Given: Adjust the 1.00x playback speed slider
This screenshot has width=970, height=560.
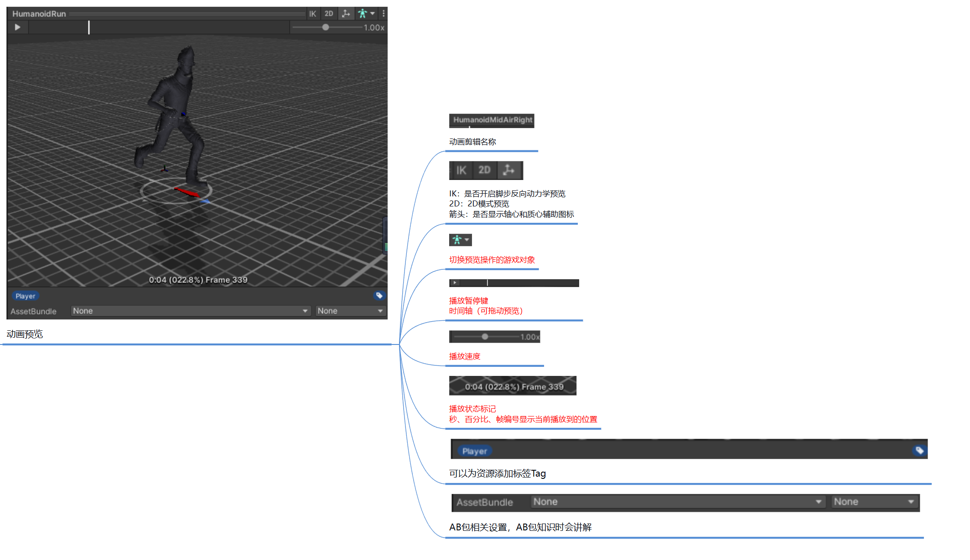Looking at the screenshot, I should point(326,27).
